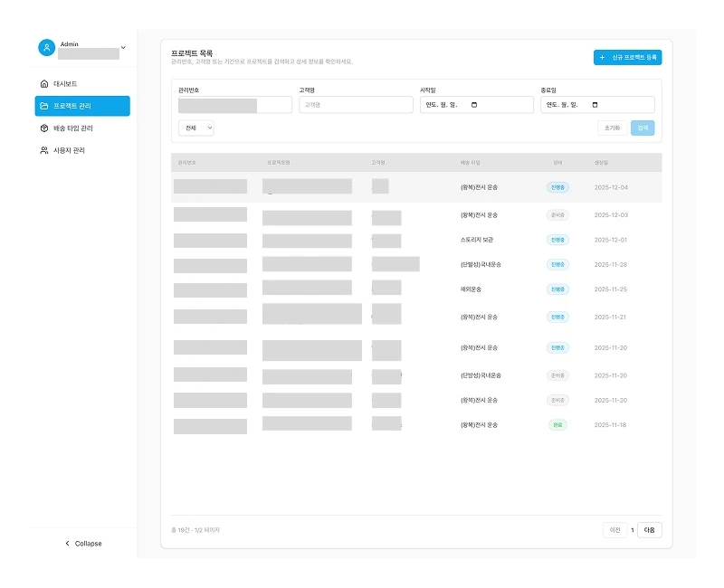Click the date 2025-12-04
This screenshot has height=588, width=724.
tap(611, 187)
